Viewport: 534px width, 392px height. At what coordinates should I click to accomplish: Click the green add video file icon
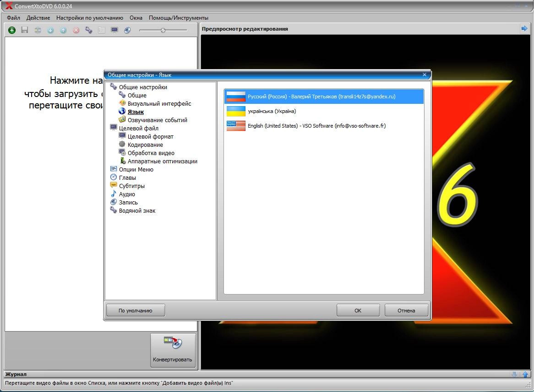coord(12,30)
